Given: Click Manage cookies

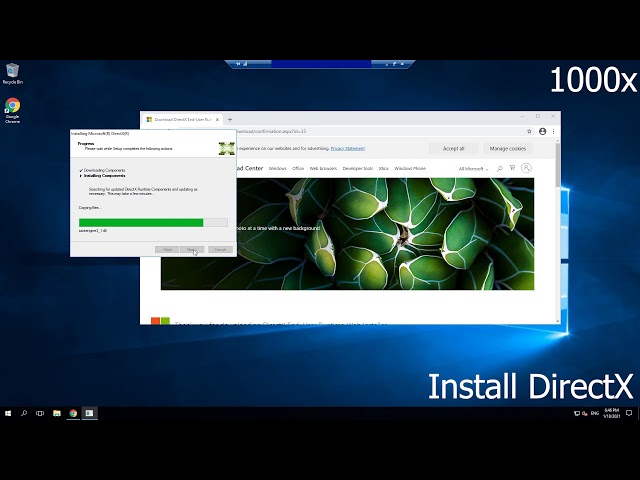Looking at the screenshot, I should click(508, 149).
